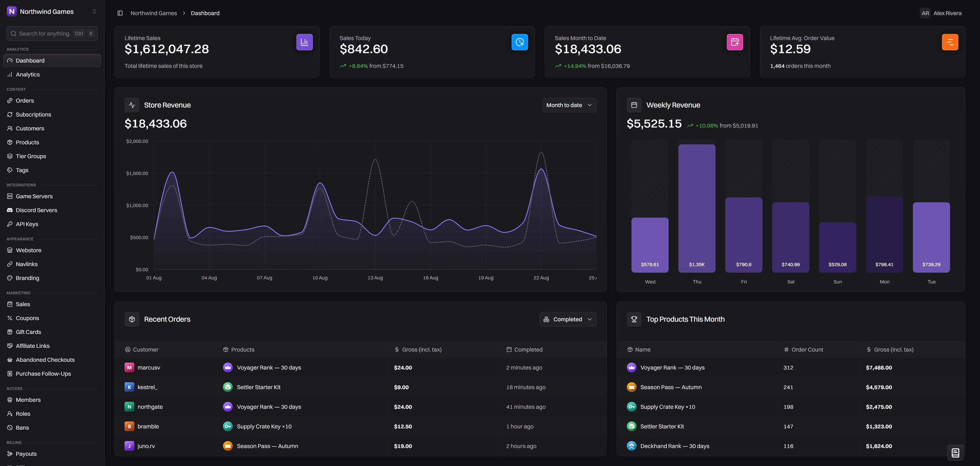
Task: Open Dashboard in the sidebar
Action: point(52,61)
